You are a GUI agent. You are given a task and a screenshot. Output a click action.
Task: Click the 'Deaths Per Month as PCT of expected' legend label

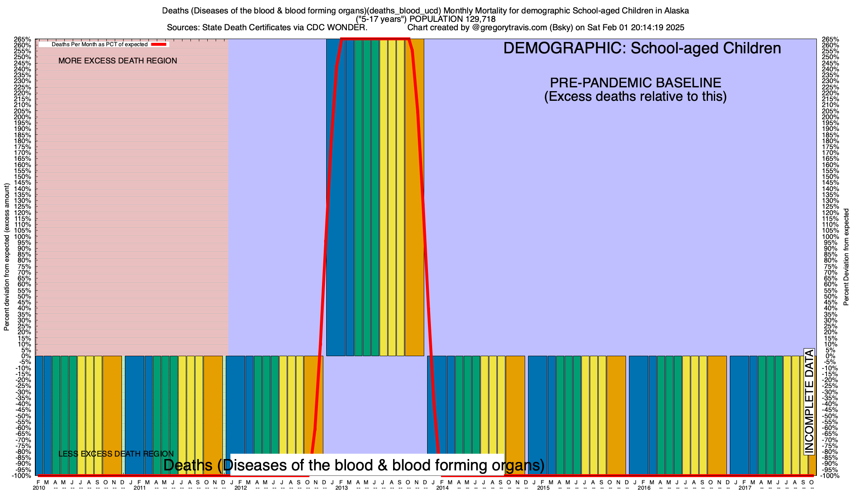99,44
